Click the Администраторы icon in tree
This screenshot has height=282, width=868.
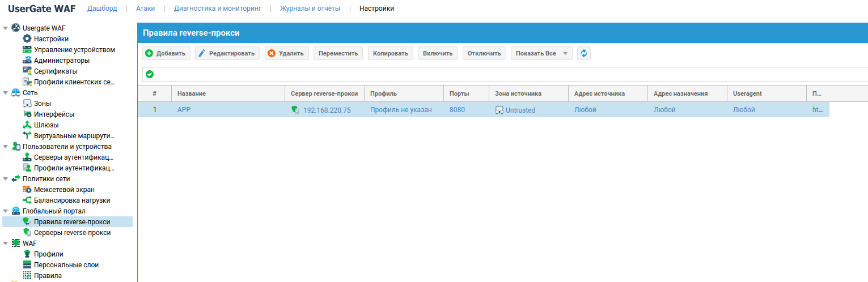tap(27, 61)
